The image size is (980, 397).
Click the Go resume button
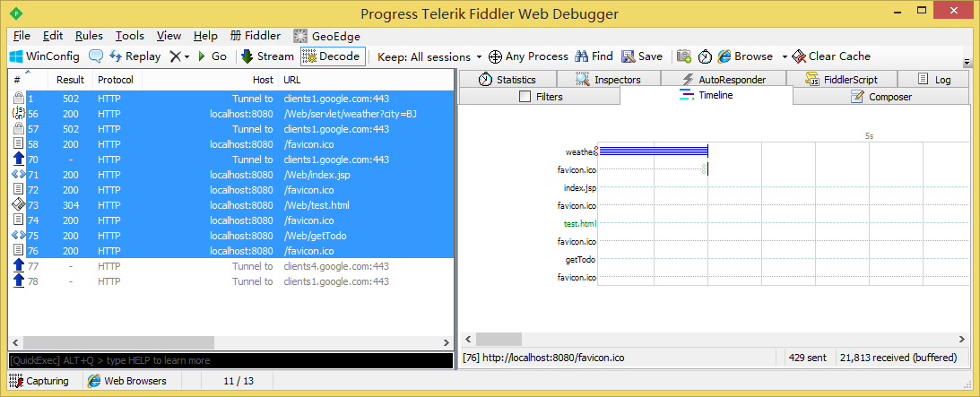tap(212, 56)
